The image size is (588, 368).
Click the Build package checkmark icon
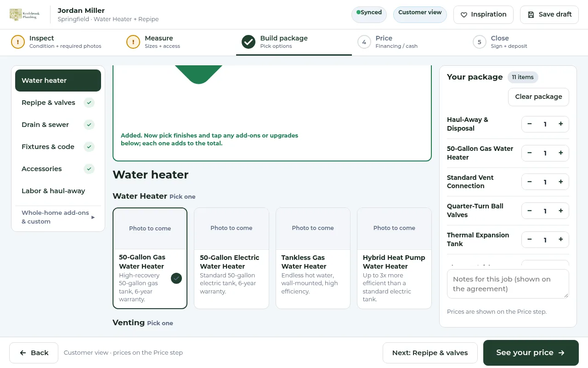(x=249, y=42)
